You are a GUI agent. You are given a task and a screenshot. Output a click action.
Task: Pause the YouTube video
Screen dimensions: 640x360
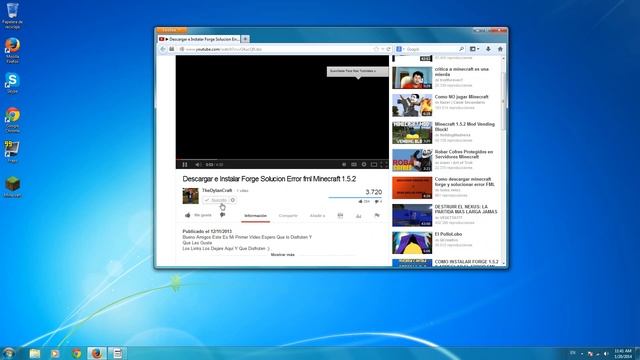[x=185, y=164]
